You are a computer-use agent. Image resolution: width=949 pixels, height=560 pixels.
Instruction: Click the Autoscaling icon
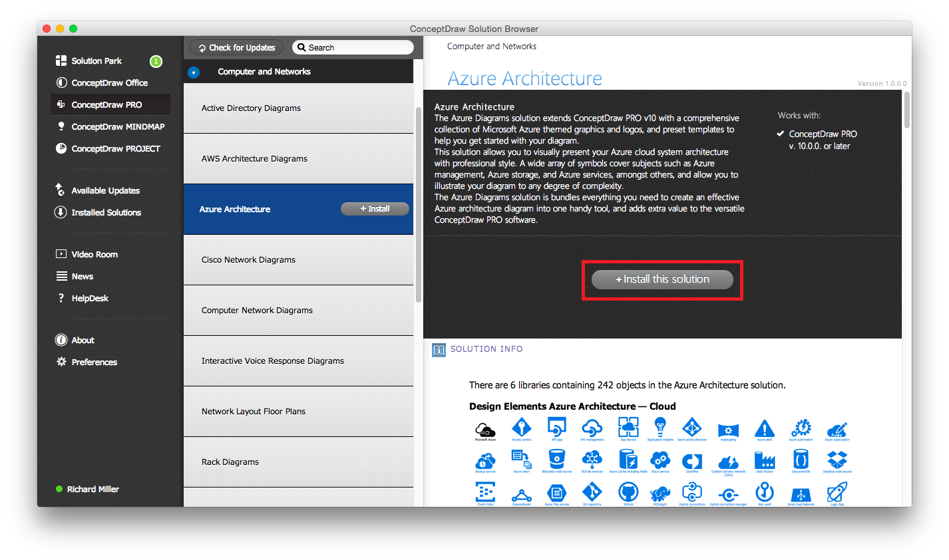pyautogui.click(x=729, y=431)
